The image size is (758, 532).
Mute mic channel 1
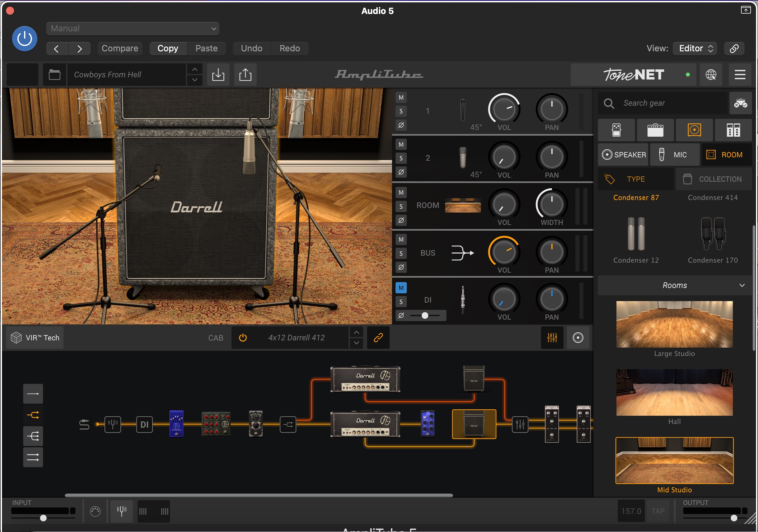pos(401,98)
